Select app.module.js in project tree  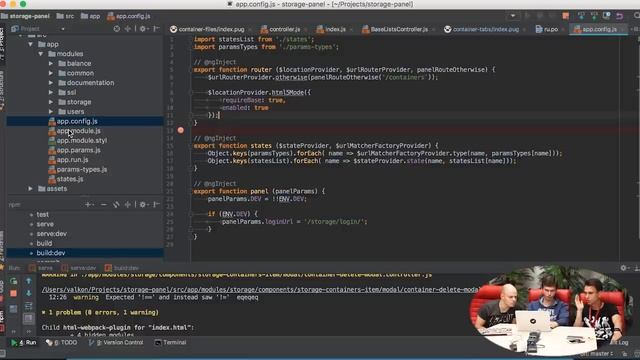(x=78, y=131)
